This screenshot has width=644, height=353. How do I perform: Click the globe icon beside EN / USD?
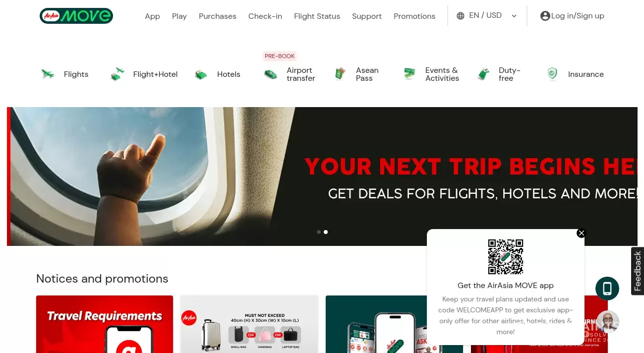tap(461, 16)
